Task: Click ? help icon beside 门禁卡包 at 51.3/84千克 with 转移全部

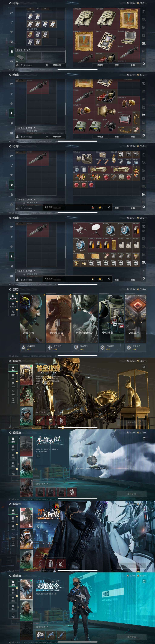Action: point(34,128)
